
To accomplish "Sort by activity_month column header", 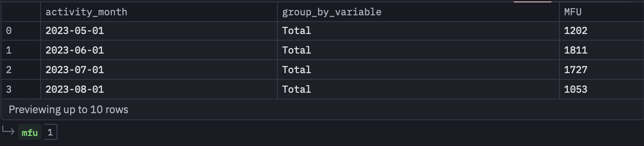I will click(x=159, y=12).
